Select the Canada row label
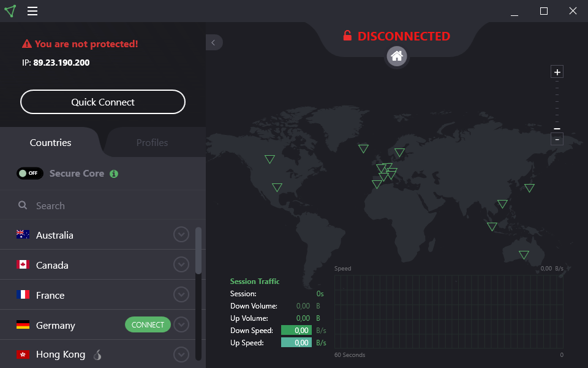Screen dimensions: 588x368 point(52,265)
